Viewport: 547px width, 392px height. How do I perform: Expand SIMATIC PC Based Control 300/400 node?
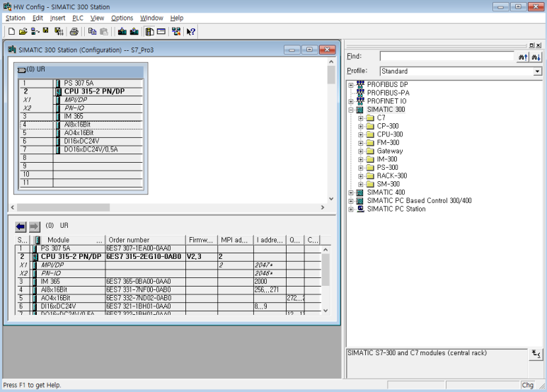click(x=351, y=201)
